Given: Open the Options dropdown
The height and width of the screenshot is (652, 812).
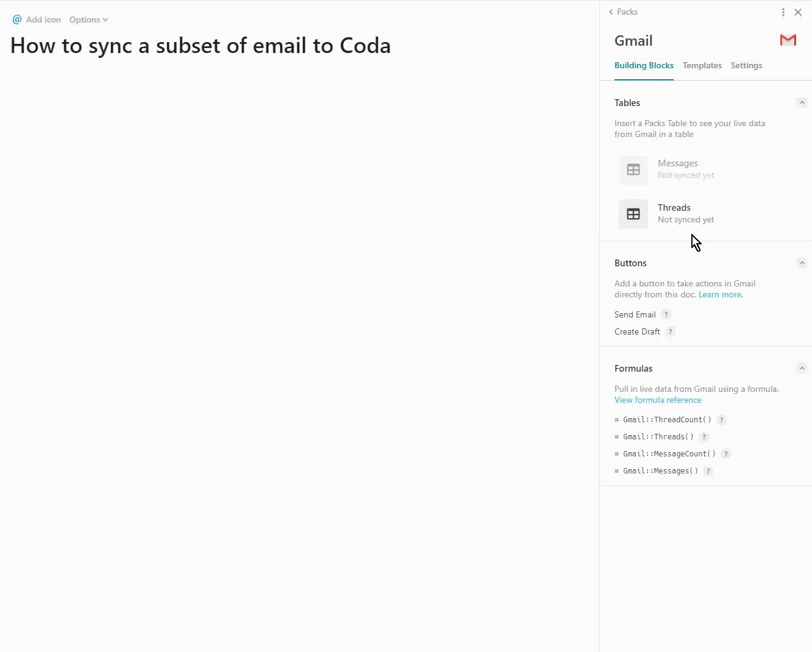Looking at the screenshot, I should [88, 19].
